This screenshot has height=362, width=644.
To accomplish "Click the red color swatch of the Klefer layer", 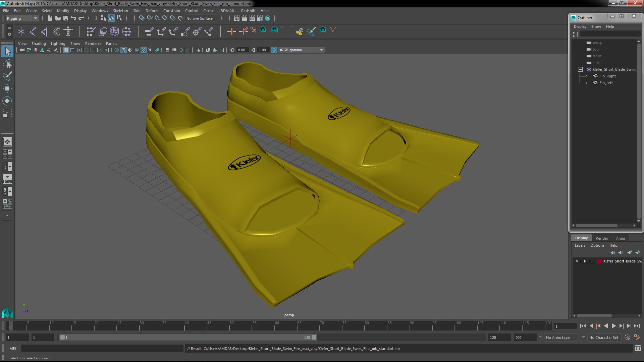I will click(x=599, y=261).
